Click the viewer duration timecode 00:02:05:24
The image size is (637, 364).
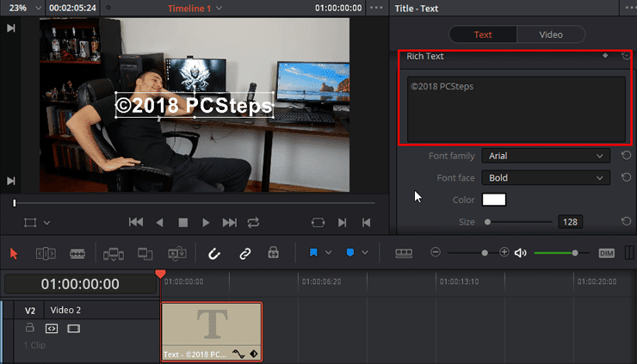click(x=72, y=8)
